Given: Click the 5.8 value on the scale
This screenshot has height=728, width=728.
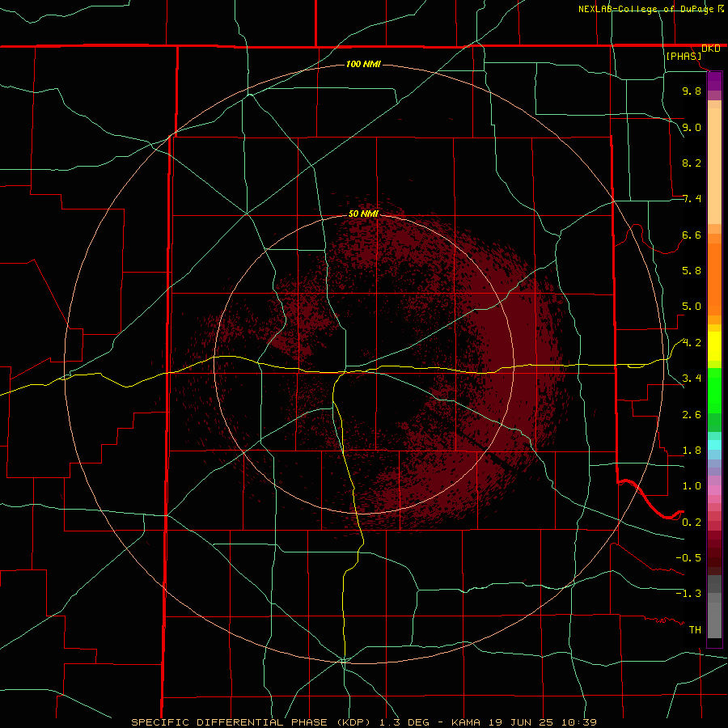Looking at the screenshot, I should pos(692,271).
